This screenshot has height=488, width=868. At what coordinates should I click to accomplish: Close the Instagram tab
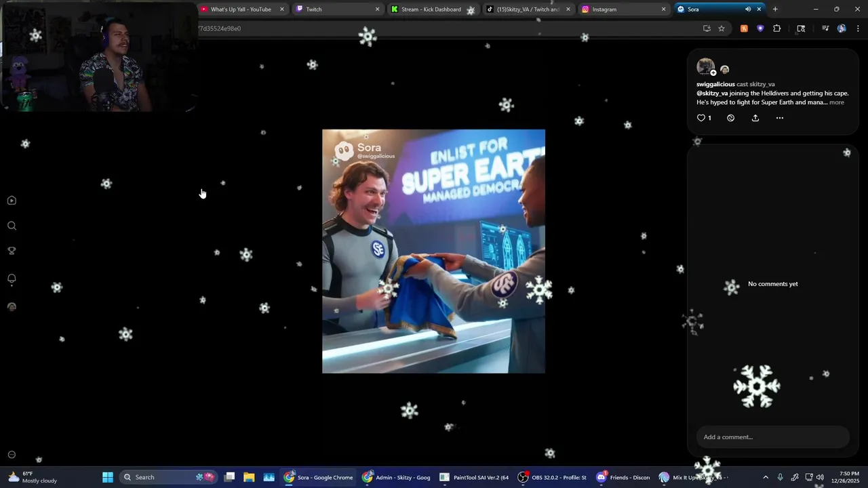click(x=664, y=9)
